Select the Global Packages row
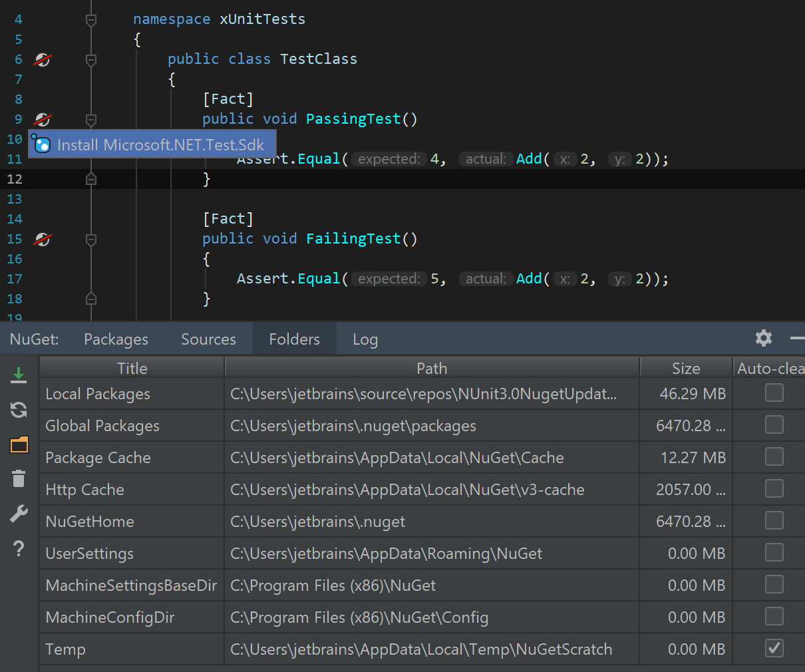The width and height of the screenshot is (805, 672). point(102,426)
